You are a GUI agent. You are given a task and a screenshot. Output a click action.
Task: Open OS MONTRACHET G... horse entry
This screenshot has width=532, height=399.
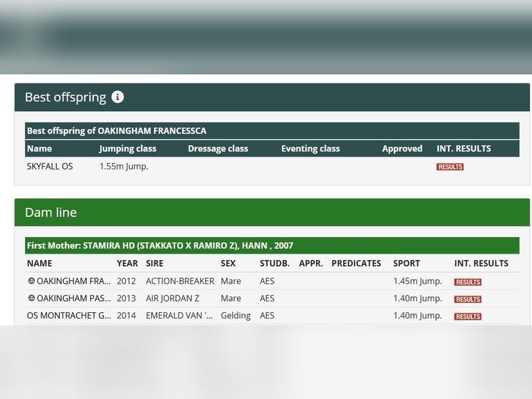click(69, 316)
